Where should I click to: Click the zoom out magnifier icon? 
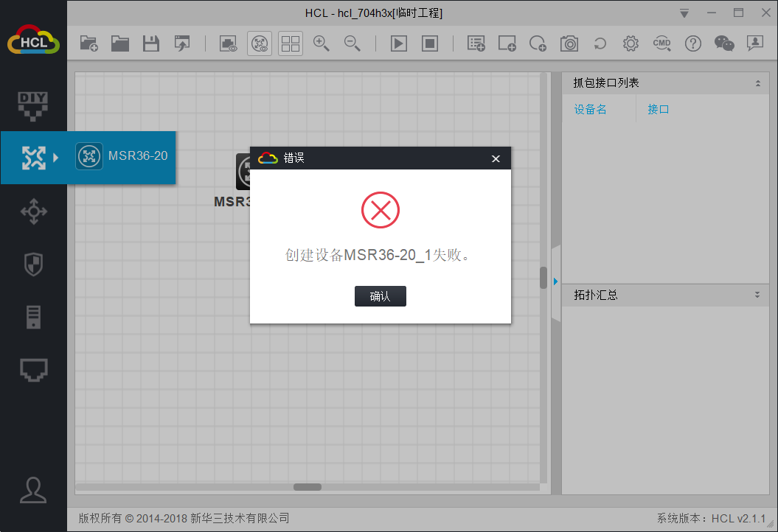pyautogui.click(x=352, y=43)
